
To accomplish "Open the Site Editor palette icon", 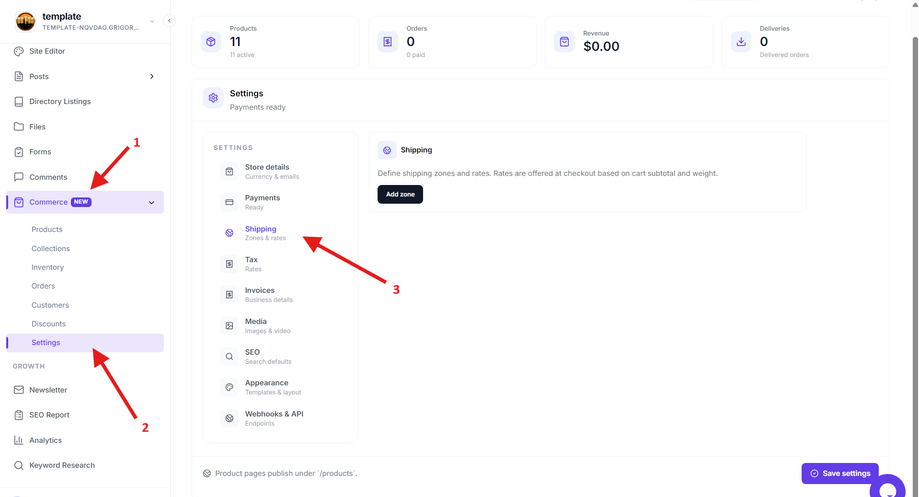I will [19, 51].
